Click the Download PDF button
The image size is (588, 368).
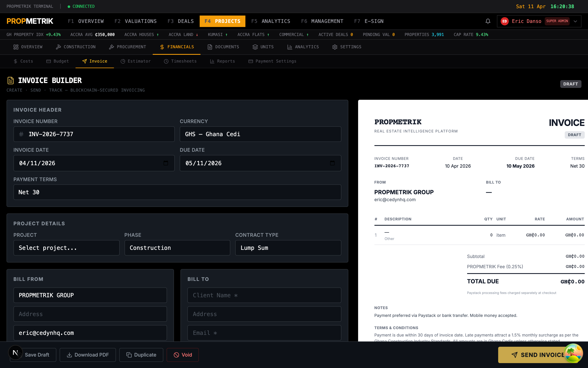[x=88, y=355]
